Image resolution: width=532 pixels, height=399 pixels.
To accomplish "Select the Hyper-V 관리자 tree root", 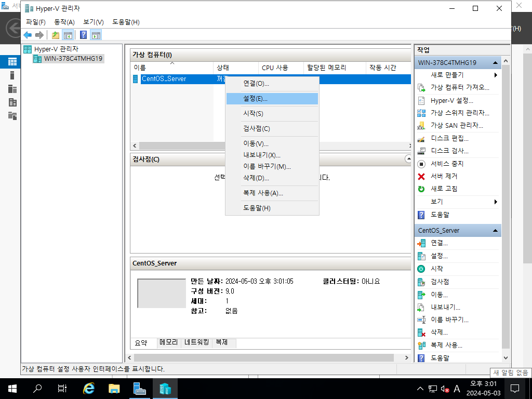I will click(x=56, y=49).
